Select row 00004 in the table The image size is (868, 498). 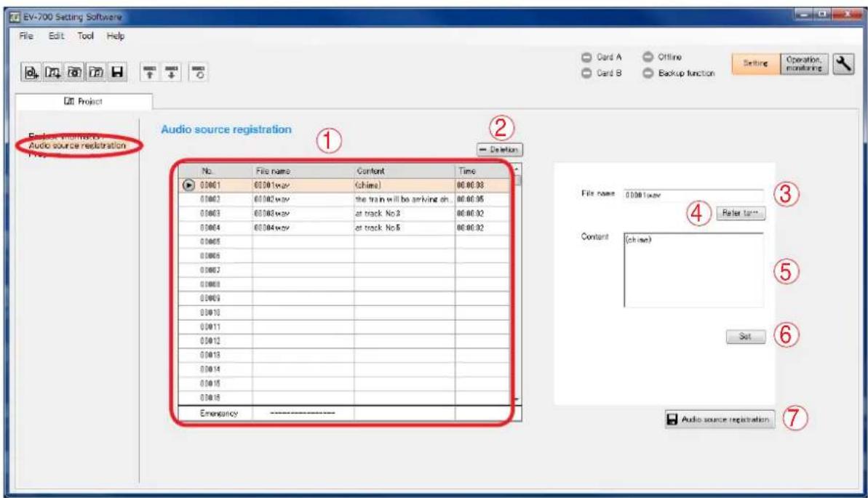344,228
